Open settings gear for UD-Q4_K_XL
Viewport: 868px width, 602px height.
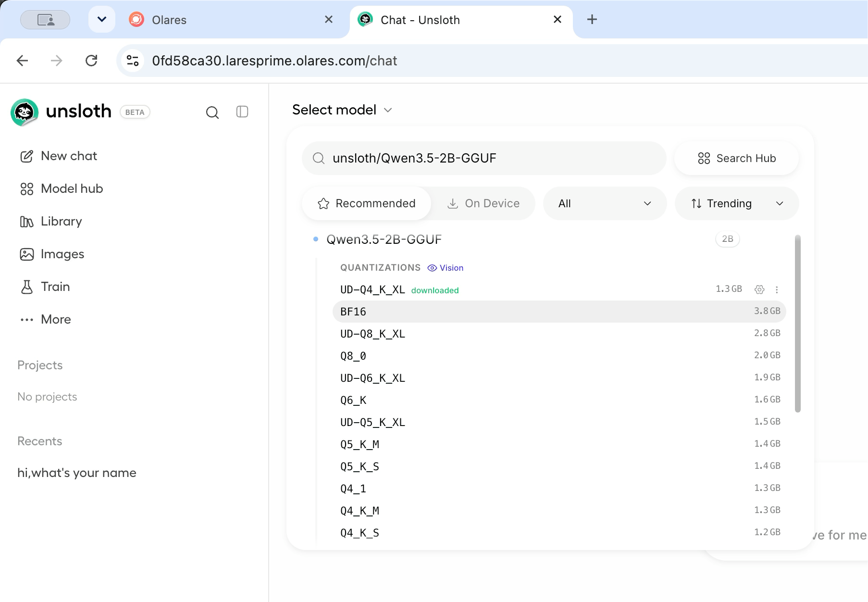tap(759, 289)
